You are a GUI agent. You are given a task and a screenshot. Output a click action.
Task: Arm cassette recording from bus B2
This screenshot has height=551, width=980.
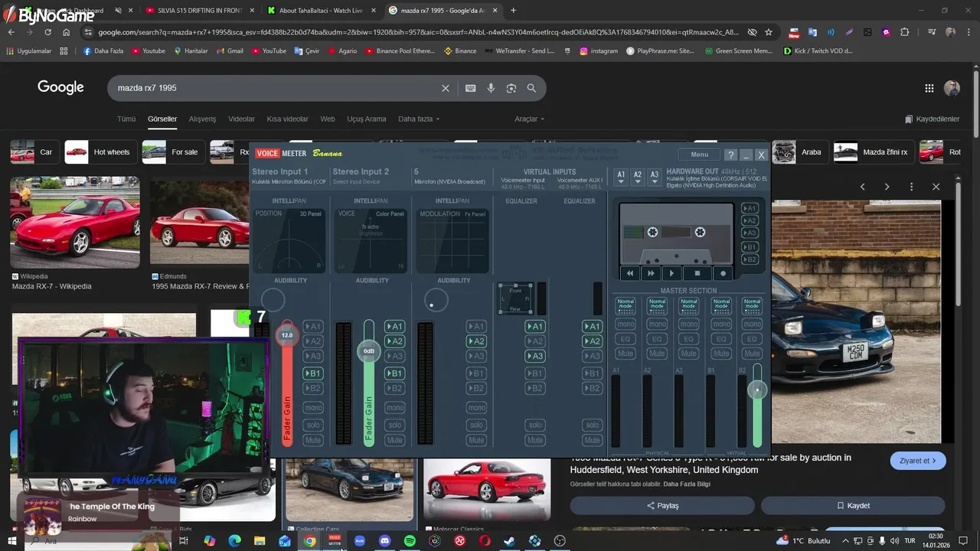[750, 260]
